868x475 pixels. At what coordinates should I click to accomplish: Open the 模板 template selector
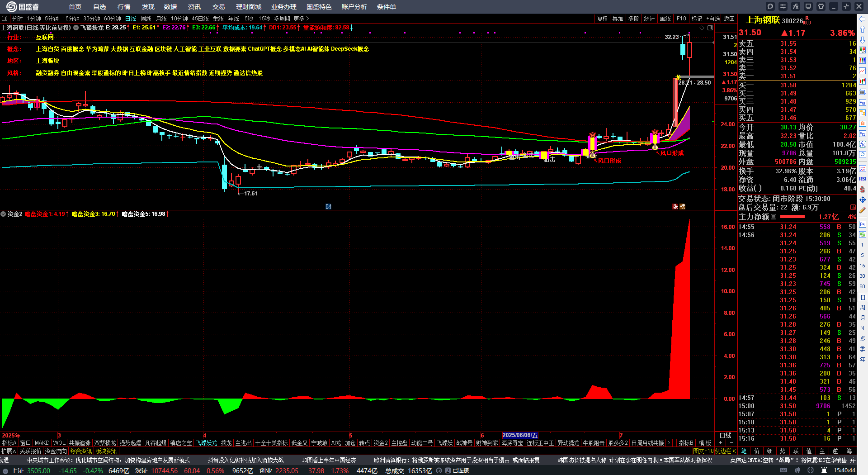click(705, 443)
